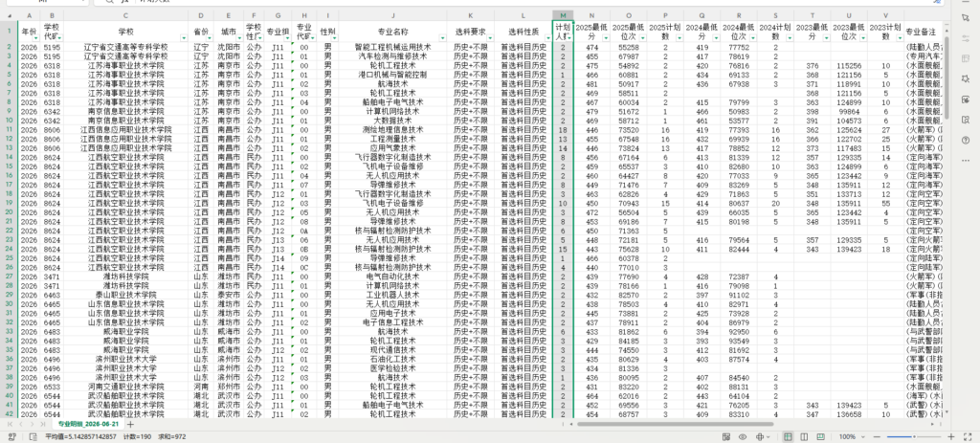Go to first sheet navigation arrow
The width and height of the screenshot is (980, 443).
[x=10, y=424]
